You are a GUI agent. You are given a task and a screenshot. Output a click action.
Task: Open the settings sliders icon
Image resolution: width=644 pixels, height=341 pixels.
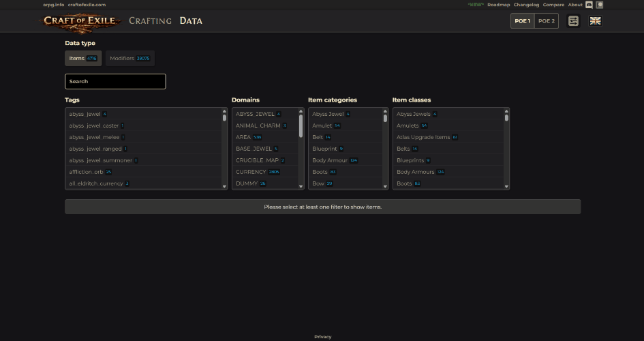click(573, 21)
